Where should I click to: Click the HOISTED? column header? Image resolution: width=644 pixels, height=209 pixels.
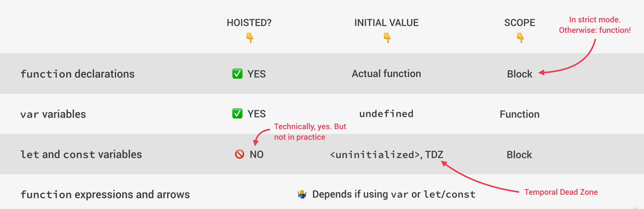[x=249, y=23]
